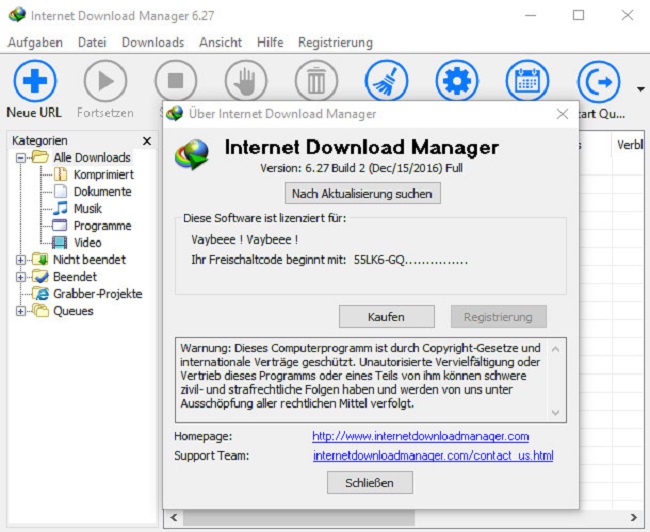The image size is (650, 532).
Task: Click the Schließen button
Action: [370, 483]
